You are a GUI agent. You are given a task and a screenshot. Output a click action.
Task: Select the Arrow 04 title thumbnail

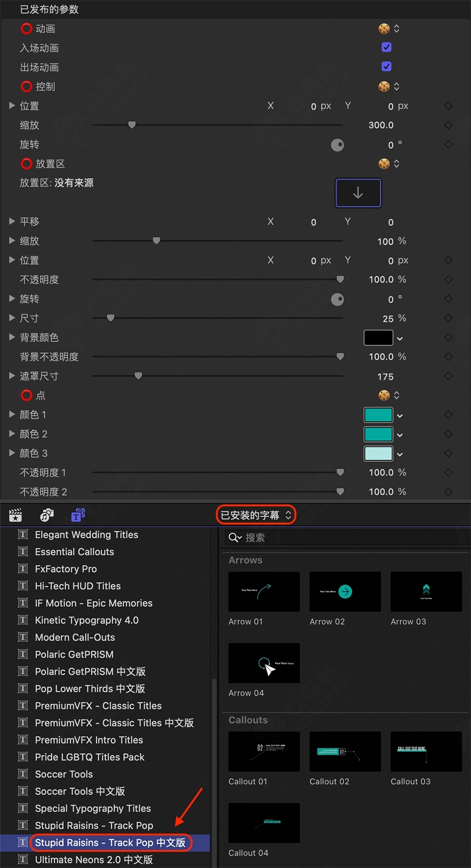264,663
